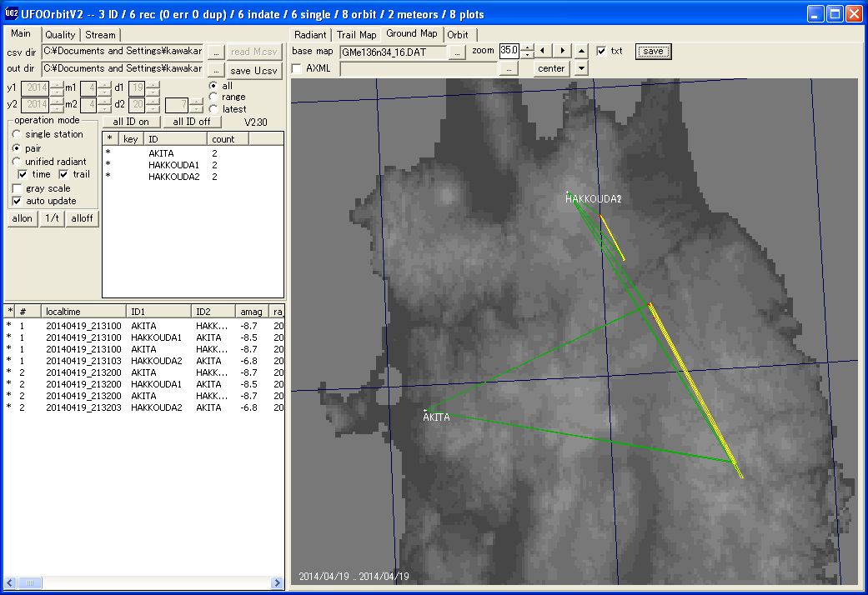Choose 'single station' operation mode
Viewport: 868px width, 595px height.
(x=17, y=134)
